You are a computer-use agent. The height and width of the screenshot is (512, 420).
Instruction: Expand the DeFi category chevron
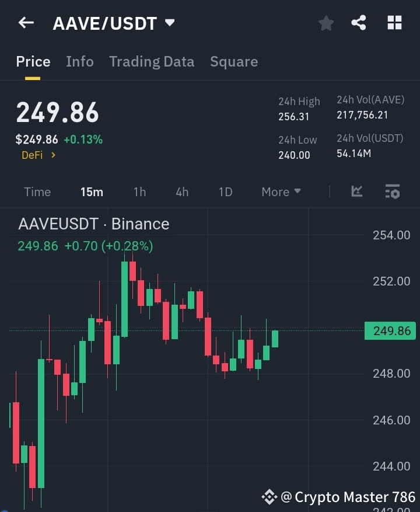(54, 155)
